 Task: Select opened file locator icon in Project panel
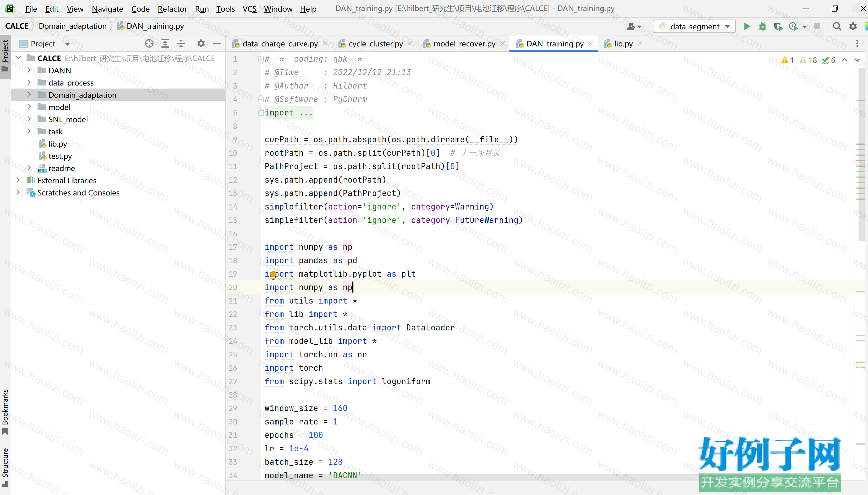pos(149,44)
